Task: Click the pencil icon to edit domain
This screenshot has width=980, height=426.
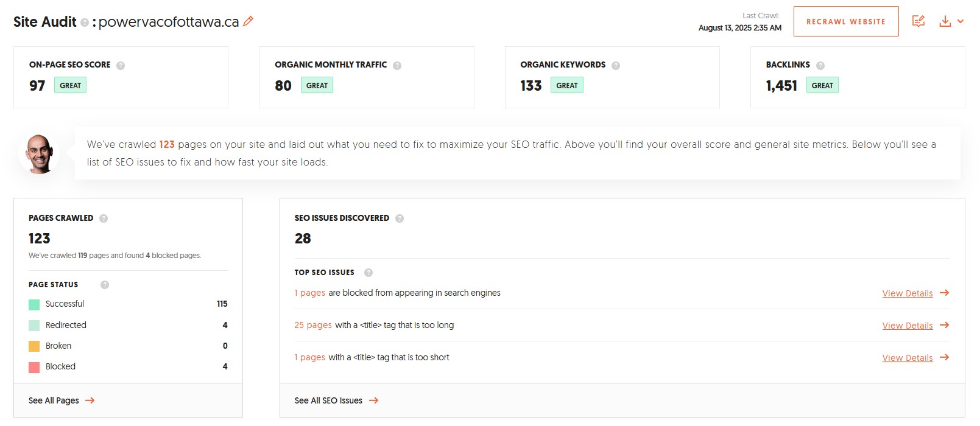Action: (248, 21)
